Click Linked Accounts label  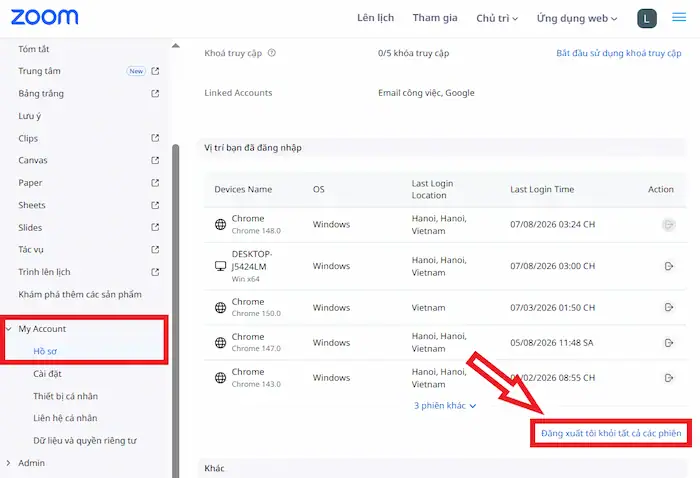[x=238, y=93]
